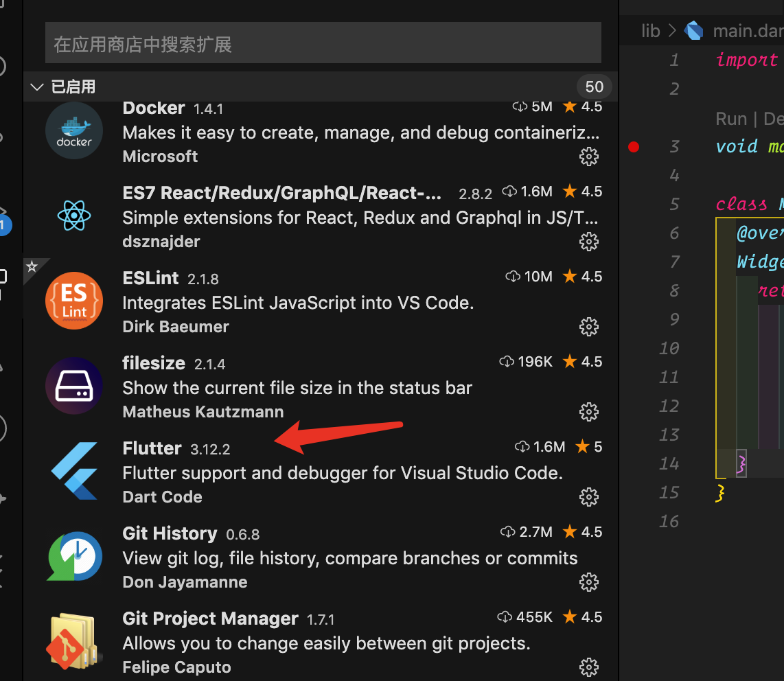Click the Git Project Manager folder icon
Viewport: 784px width, 681px height.
click(x=73, y=641)
